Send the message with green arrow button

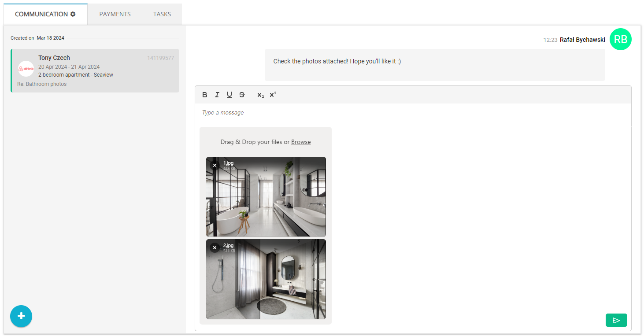pos(616,320)
